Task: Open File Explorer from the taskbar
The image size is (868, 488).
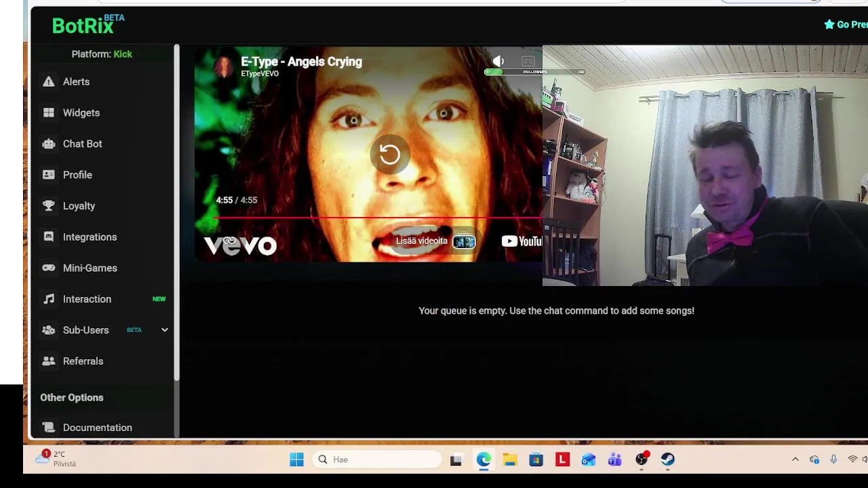Action: pyautogui.click(x=510, y=460)
